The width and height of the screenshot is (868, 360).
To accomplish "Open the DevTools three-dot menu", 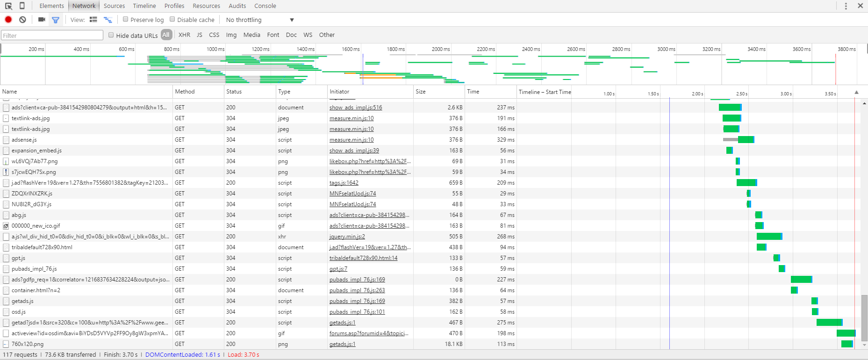I will click(x=846, y=6).
